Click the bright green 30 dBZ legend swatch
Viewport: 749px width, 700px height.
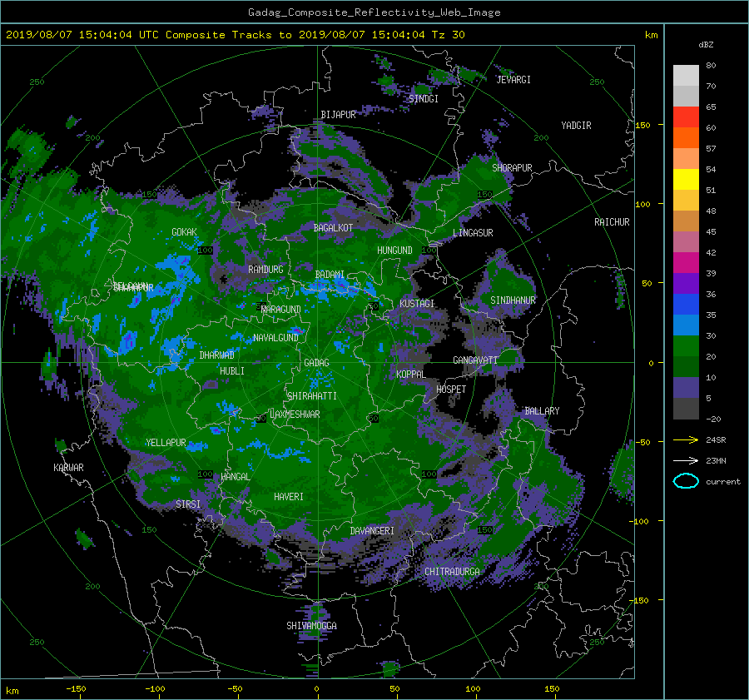[x=686, y=346]
